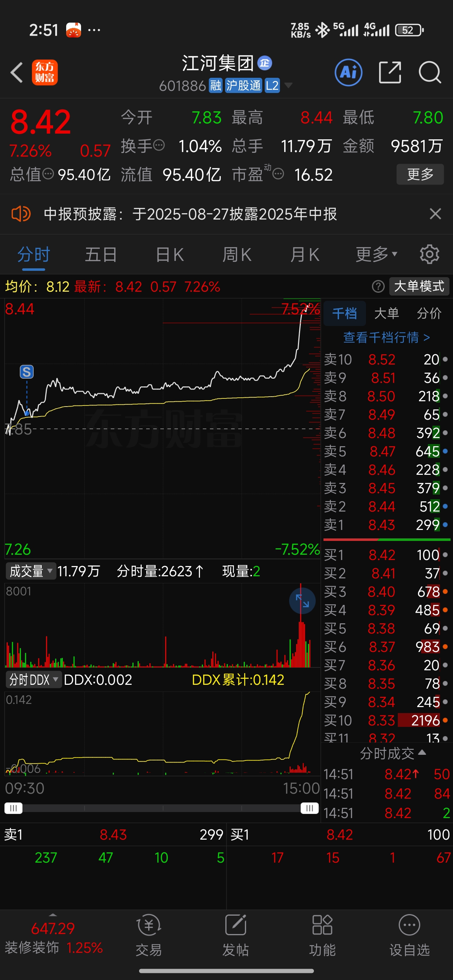Tap the bottom 卖1 8.43 queue bar
Image resolution: width=453 pixels, height=980 pixels.
coord(113,834)
